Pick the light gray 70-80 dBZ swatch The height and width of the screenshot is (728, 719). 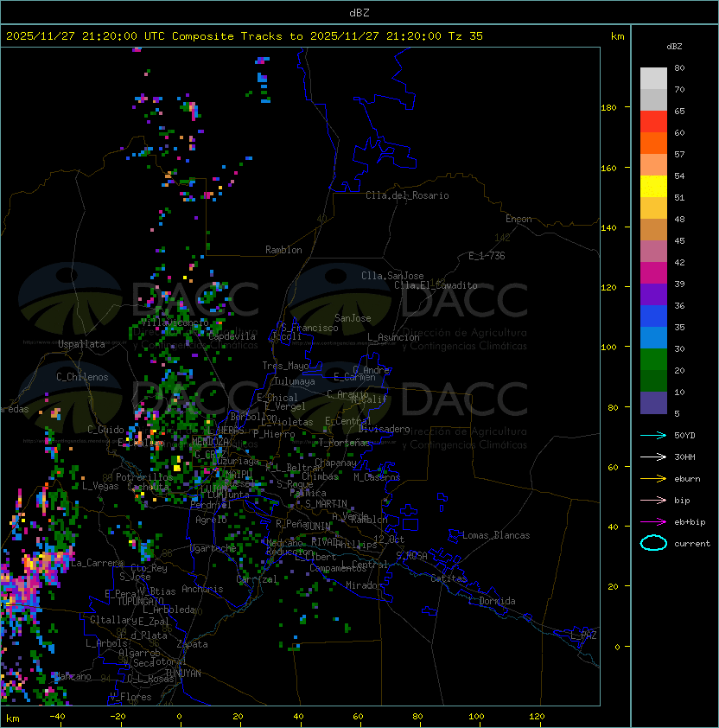click(653, 79)
